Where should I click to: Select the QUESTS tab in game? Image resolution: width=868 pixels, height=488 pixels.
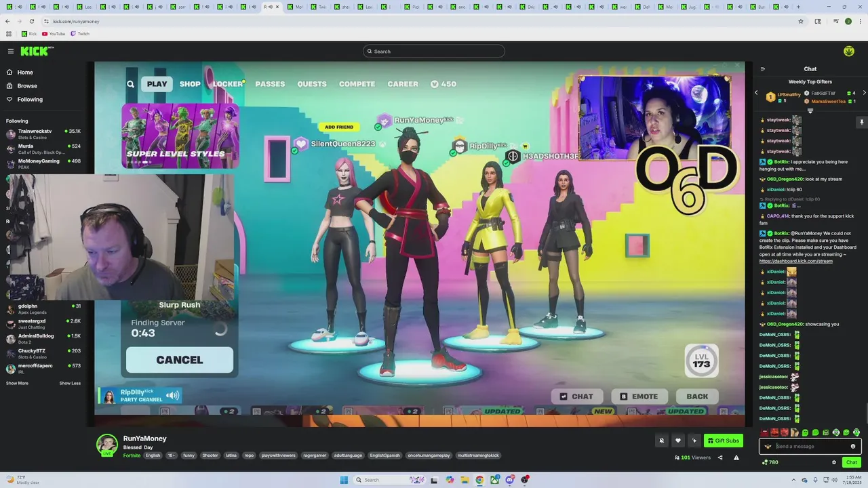pyautogui.click(x=312, y=84)
